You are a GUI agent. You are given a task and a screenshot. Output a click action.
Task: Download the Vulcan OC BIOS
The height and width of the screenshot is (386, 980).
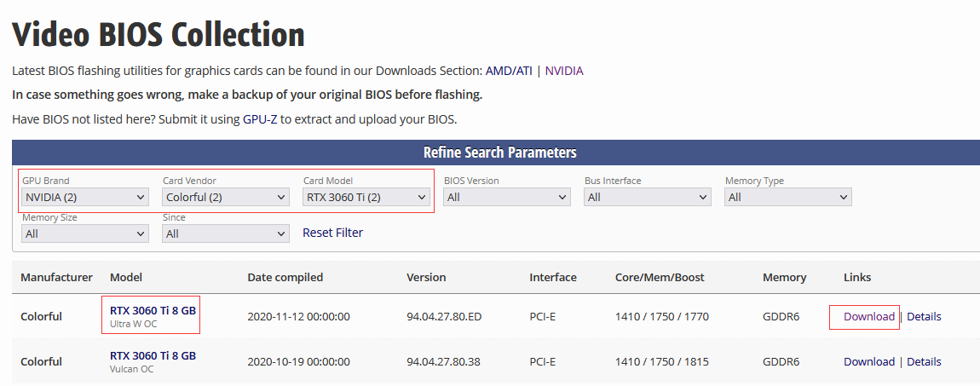[868, 361]
